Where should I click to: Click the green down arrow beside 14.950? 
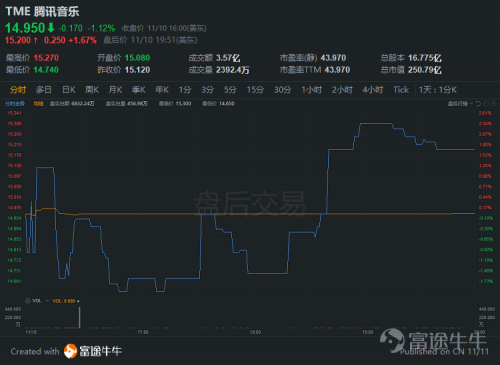click(x=51, y=28)
